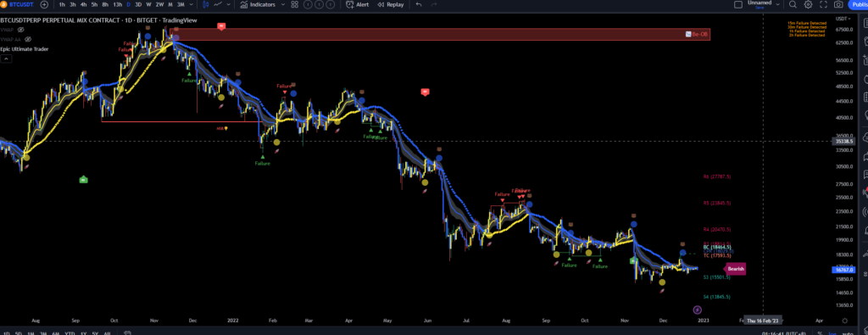Switch to the 3D timeframe
This screenshot has height=335, width=868.
pos(138,4)
